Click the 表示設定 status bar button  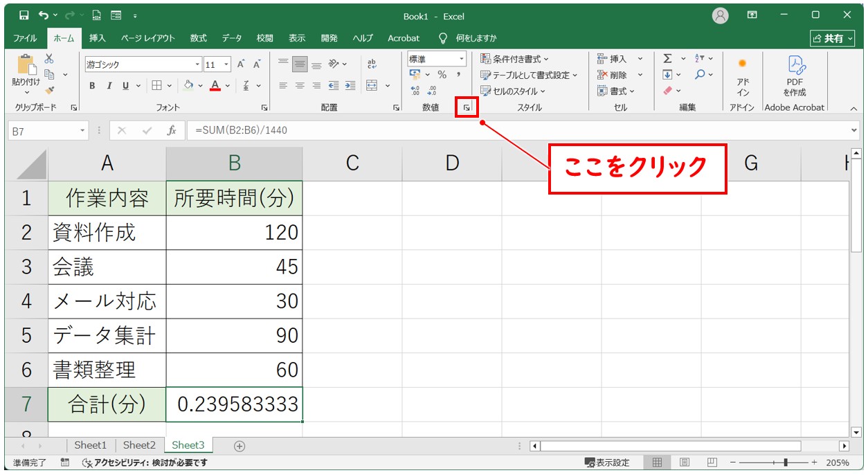(608, 463)
